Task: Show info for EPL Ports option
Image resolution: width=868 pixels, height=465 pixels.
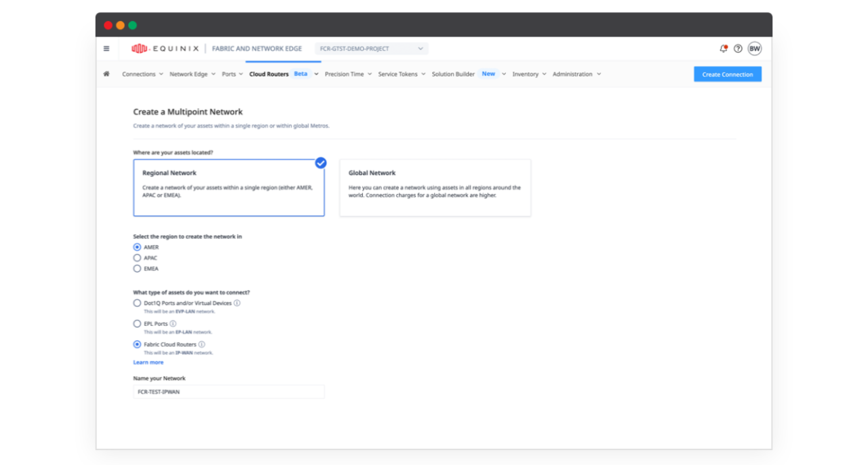Action: (x=173, y=324)
